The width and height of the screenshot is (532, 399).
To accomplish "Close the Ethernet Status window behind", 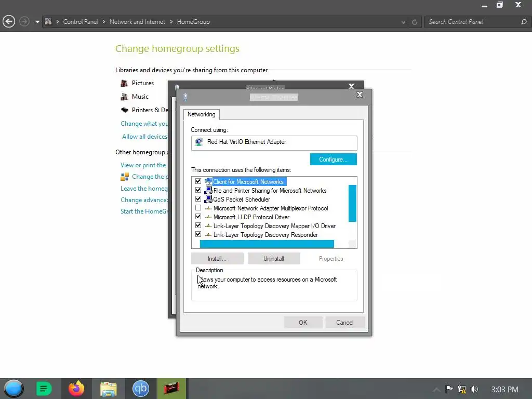I will pos(352,86).
